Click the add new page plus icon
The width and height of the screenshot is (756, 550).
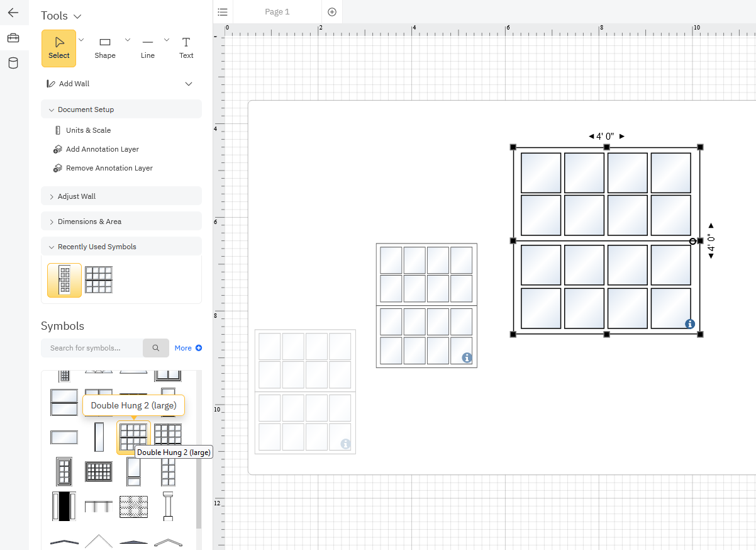click(332, 12)
